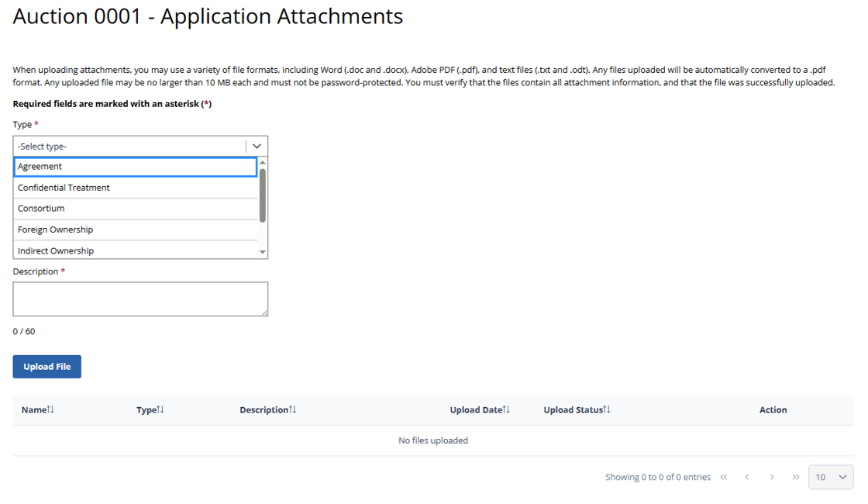Go to first page of entries
868x504 pixels.
point(724,477)
